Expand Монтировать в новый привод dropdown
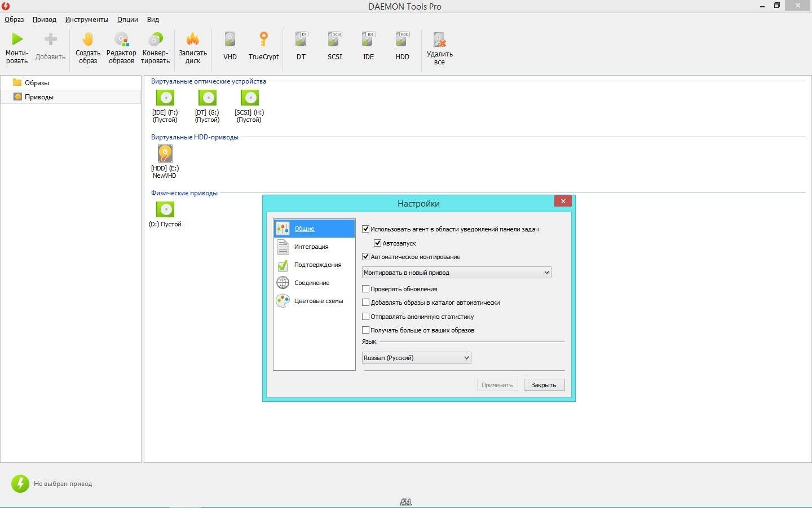The image size is (812, 508). point(456,273)
